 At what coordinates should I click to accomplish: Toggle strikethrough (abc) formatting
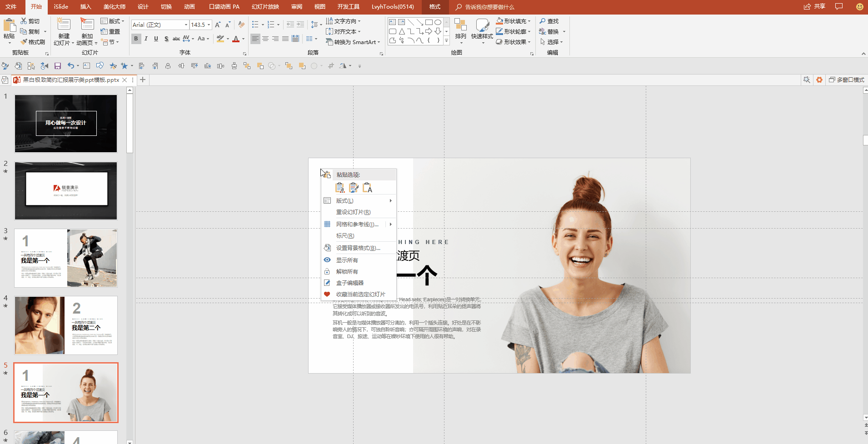point(176,39)
